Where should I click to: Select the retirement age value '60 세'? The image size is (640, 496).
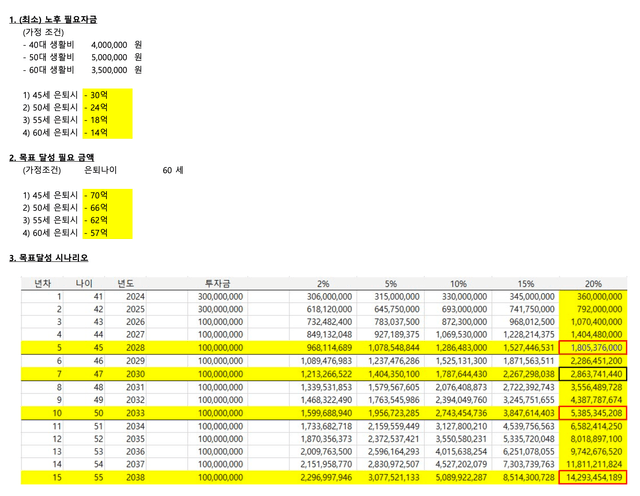tap(173, 170)
